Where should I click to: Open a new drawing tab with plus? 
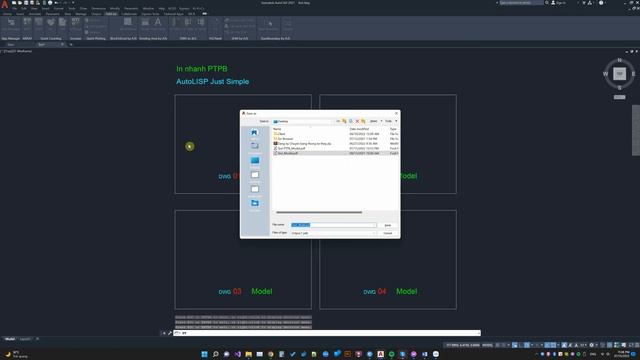(71, 44)
